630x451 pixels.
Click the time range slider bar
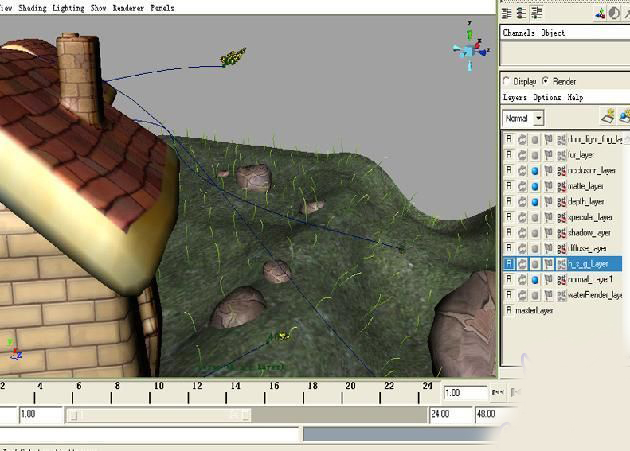point(160,414)
